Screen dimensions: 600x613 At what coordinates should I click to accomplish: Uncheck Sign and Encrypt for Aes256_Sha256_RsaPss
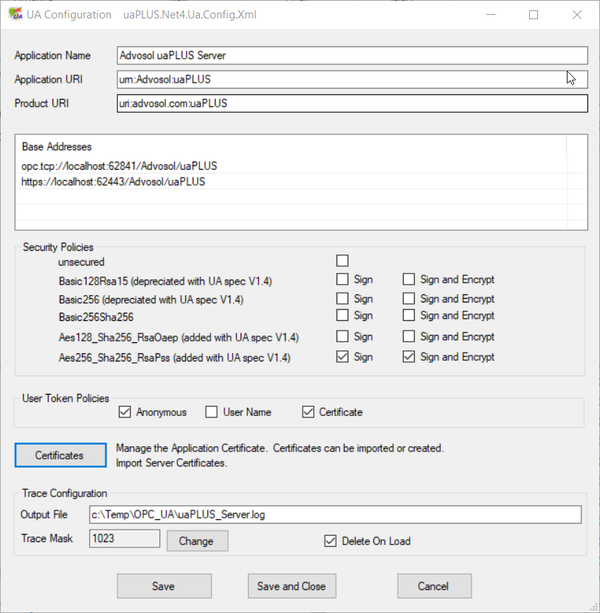pyautogui.click(x=409, y=357)
